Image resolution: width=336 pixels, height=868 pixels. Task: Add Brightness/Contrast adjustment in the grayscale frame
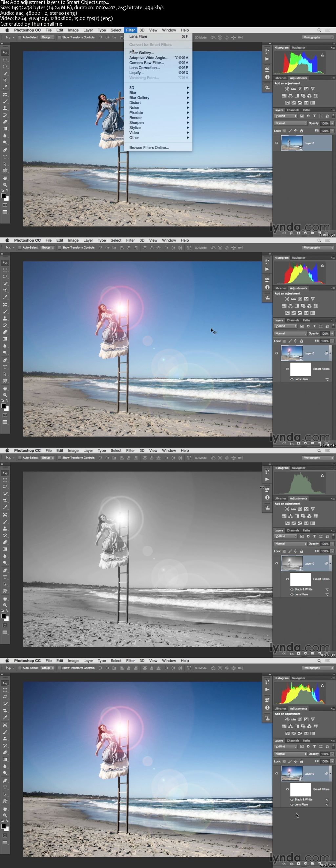coord(287,509)
